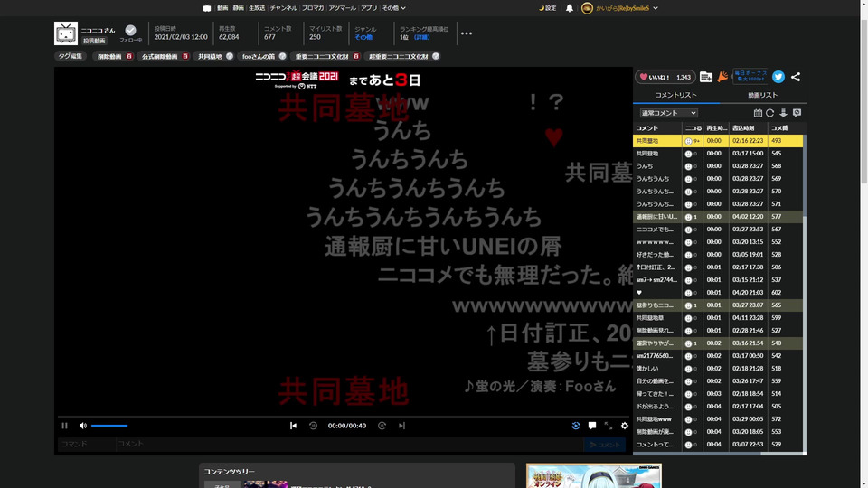Open 生放送 menu in top navigation
The width and height of the screenshot is (868, 488).
[x=257, y=8]
